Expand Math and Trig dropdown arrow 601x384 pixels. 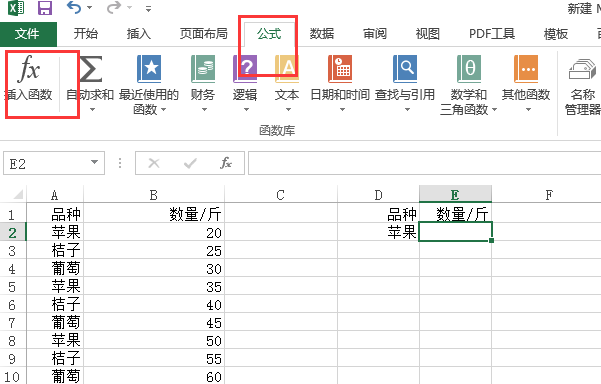[494, 110]
